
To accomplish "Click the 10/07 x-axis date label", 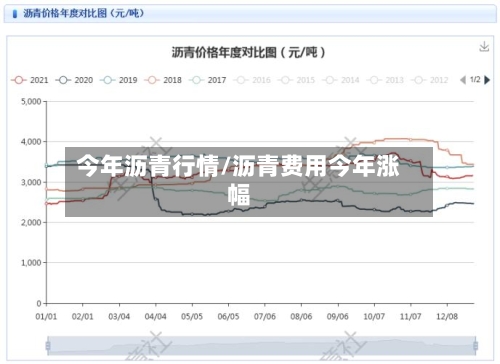I will pos(374,316).
